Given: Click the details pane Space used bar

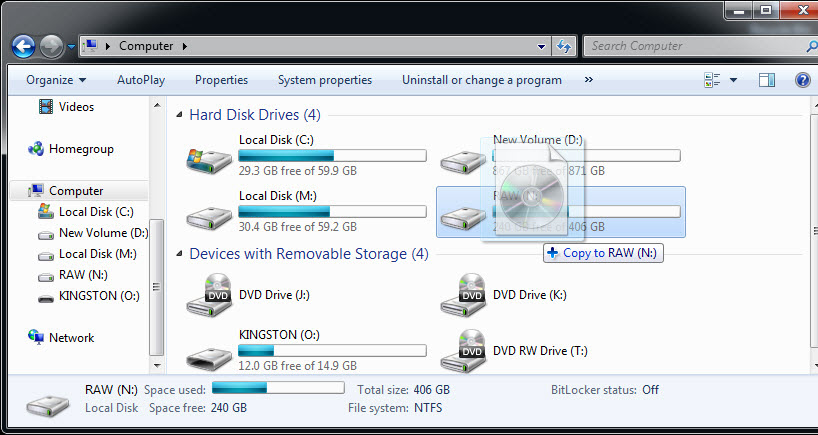Looking at the screenshot, I should coord(278,388).
